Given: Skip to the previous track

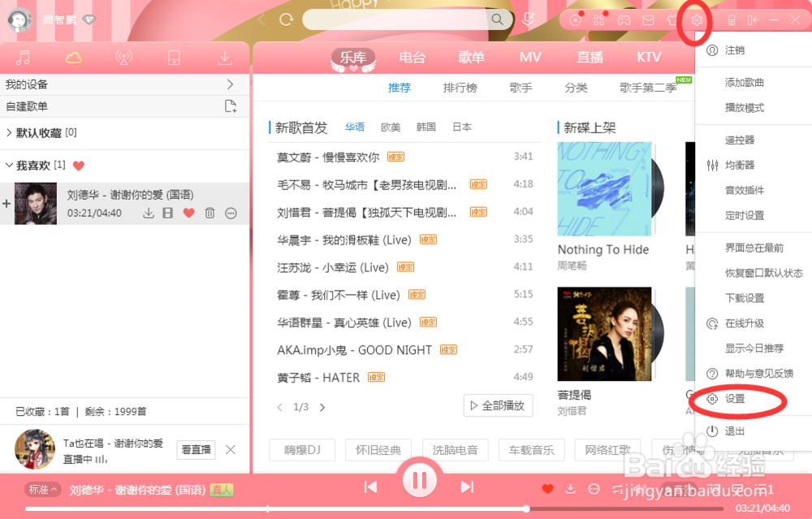Looking at the screenshot, I should coord(370,487).
